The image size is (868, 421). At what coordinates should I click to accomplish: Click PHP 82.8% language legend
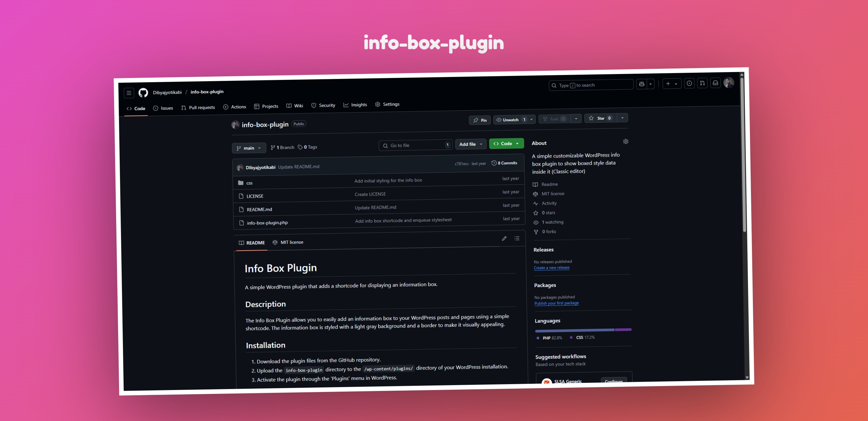(x=549, y=338)
